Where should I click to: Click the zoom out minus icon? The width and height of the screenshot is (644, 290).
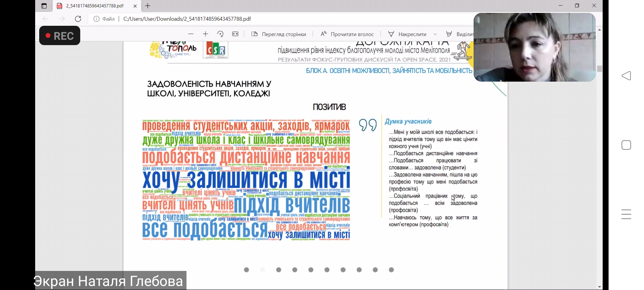pyautogui.click(x=191, y=34)
